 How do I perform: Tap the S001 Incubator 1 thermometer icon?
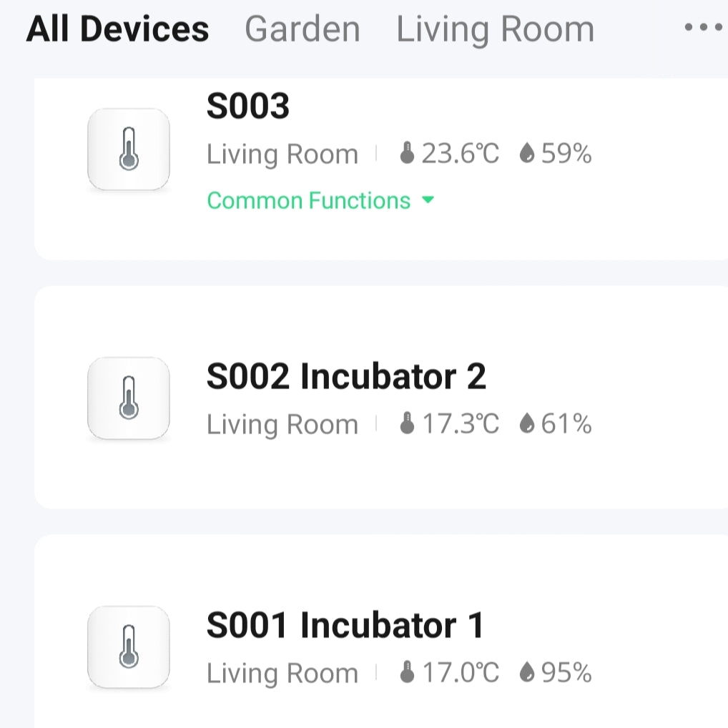pos(128,647)
